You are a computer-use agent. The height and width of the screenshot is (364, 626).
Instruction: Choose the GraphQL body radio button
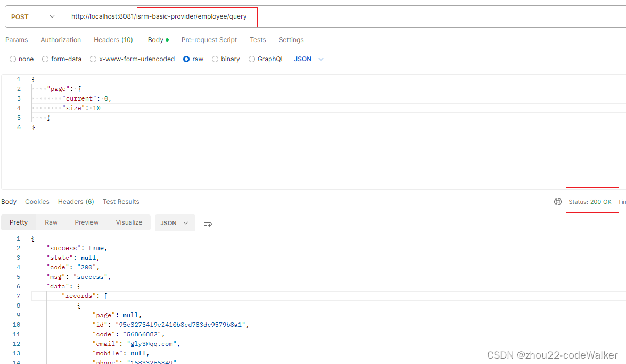click(x=251, y=59)
